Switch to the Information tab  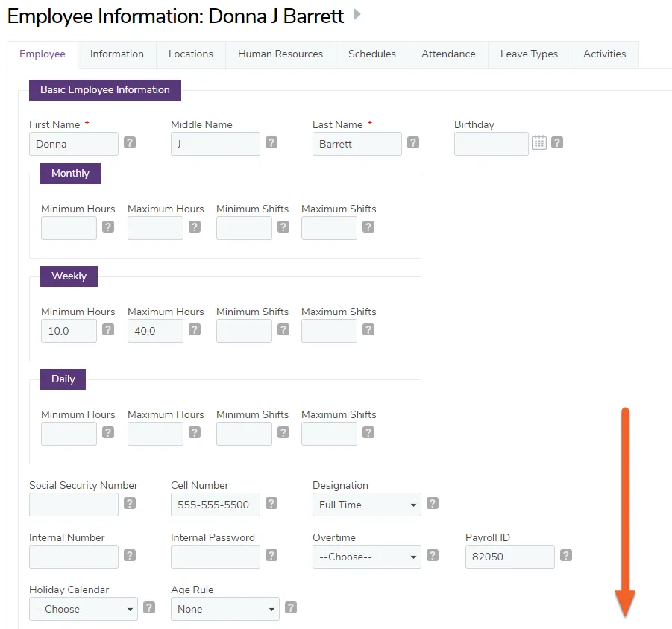click(x=117, y=54)
